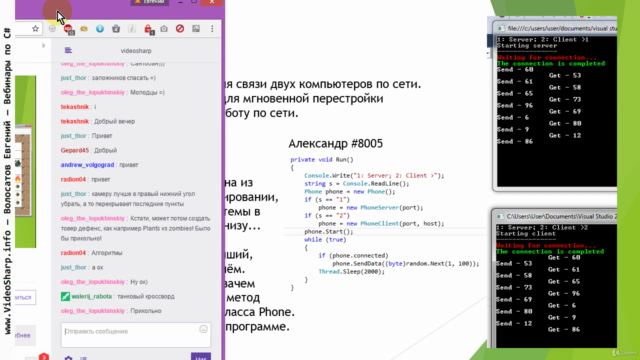Click the red prohibition sign extension icon
This screenshot has width=640, height=360.
[x=180, y=29]
